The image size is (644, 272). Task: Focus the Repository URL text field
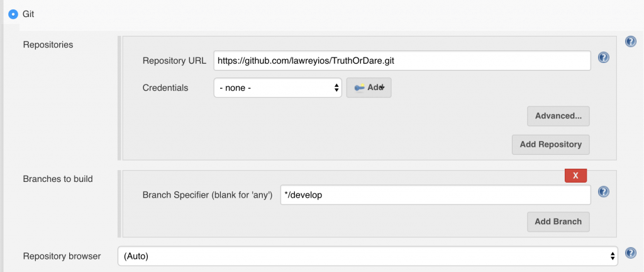tap(402, 60)
